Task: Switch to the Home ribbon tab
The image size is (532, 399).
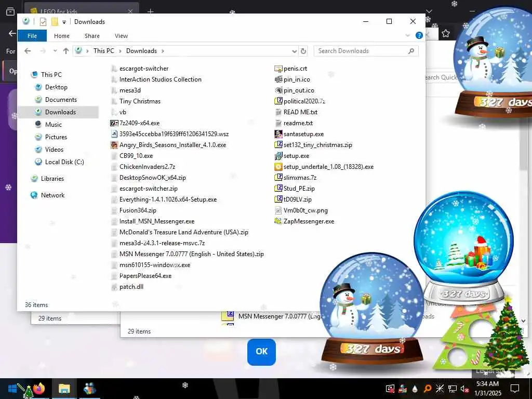Action: (62, 36)
